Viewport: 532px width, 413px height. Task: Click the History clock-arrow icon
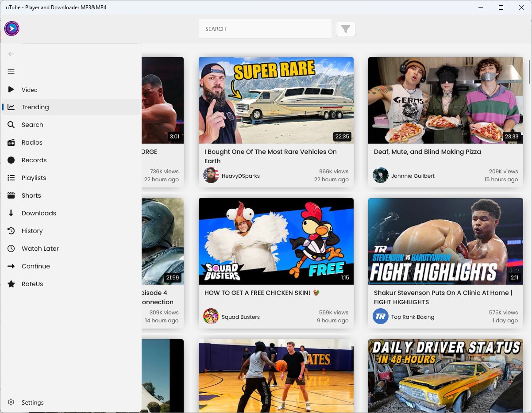[x=11, y=231]
